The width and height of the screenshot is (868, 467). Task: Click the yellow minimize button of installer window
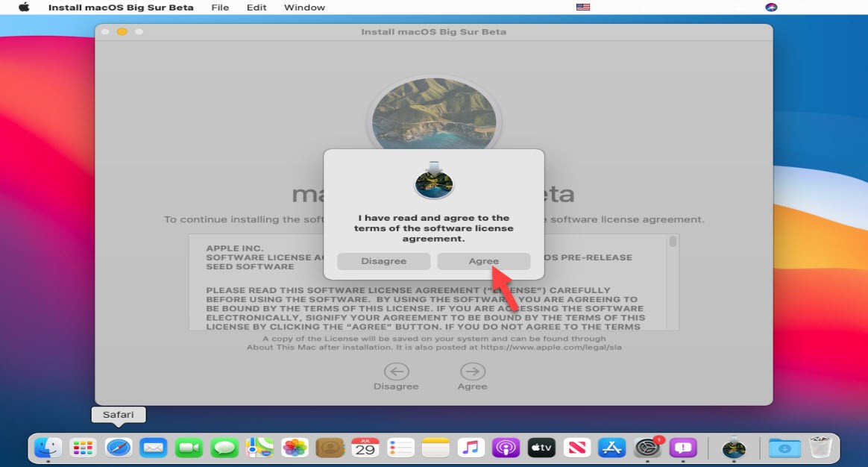coord(122,31)
